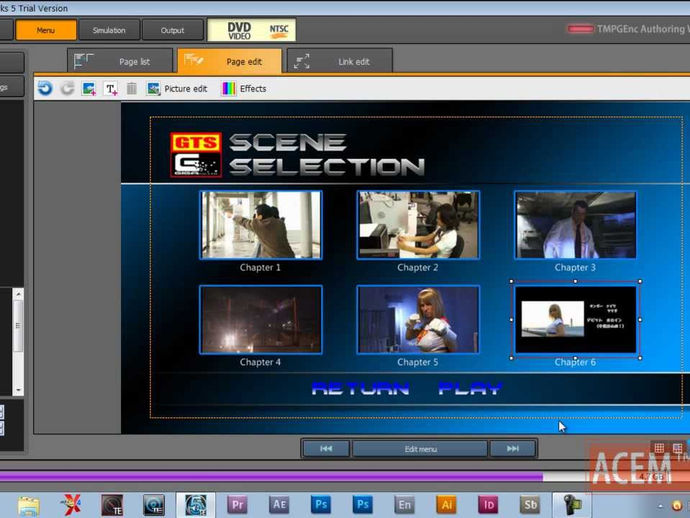Select the Chapter 3 thumbnail
The width and height of the screenshot is (690, 518).
click(575, 225)
